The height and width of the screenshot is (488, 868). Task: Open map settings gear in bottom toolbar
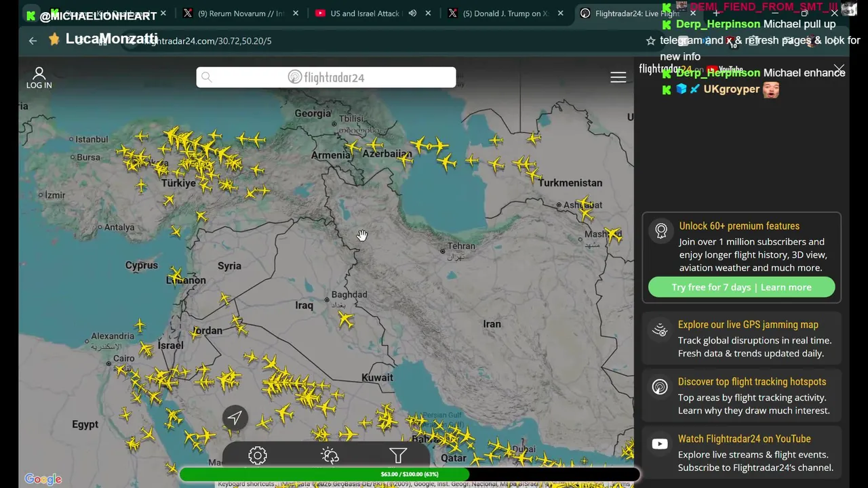257,455
